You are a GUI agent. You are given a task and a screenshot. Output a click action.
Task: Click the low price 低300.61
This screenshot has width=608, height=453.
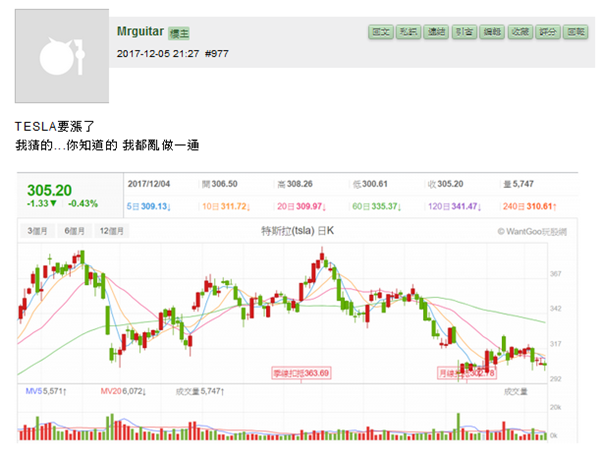[370, 184]
